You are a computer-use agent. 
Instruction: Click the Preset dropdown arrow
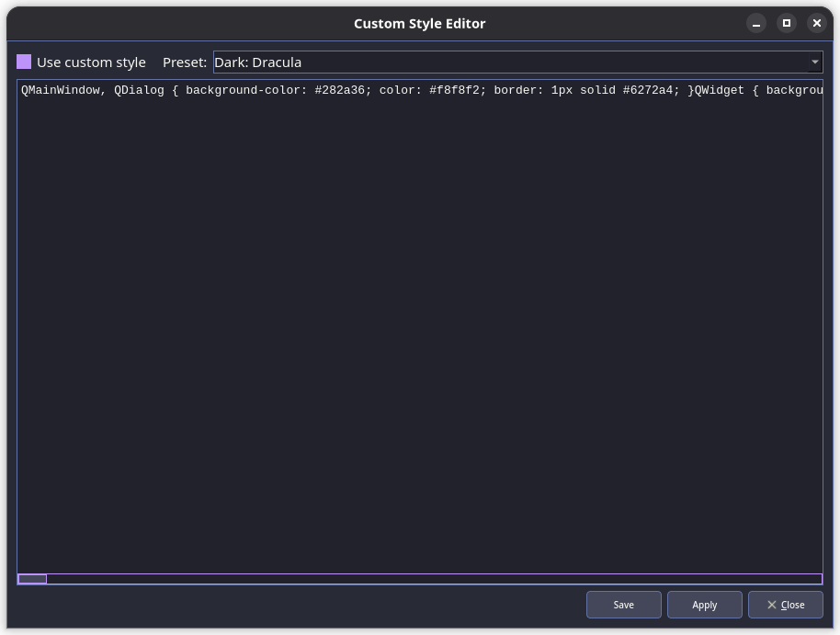tap(815, 62)
